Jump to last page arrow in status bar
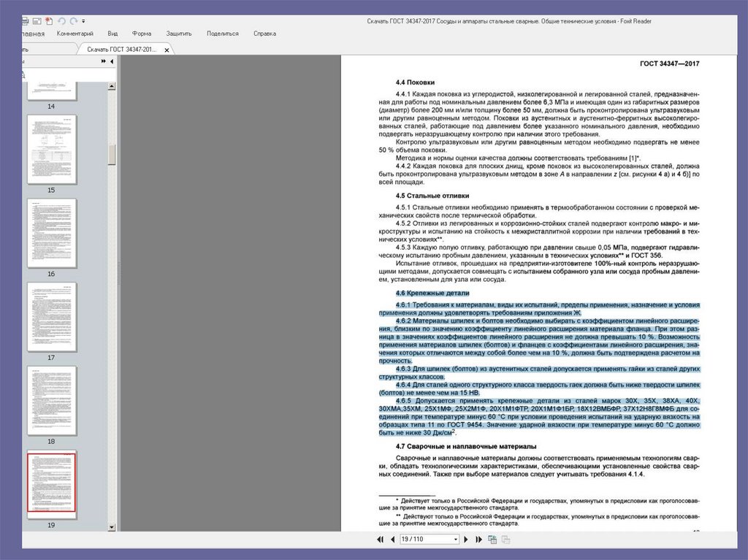This screenshot has width=748, height=560. coord(478,540)
